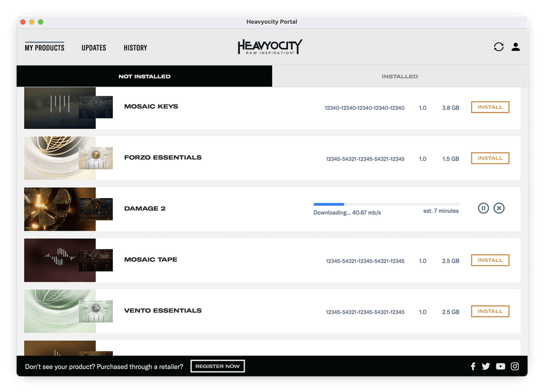
Task: Click the Register Now button
Action: (x=217, y=366)
